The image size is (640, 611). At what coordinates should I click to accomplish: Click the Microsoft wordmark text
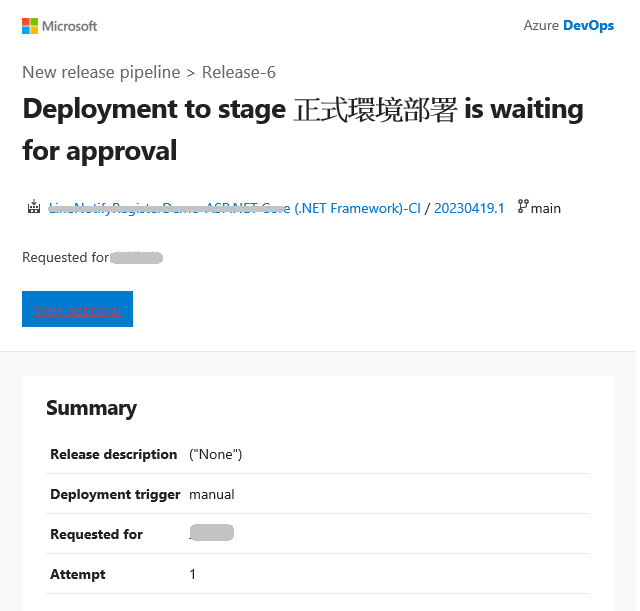click(69, 26)
